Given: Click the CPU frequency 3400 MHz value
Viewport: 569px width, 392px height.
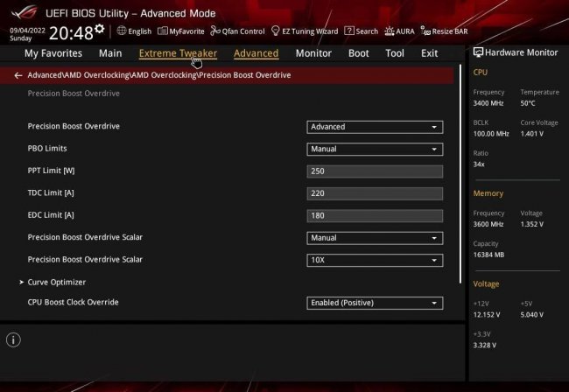Looking at the screenshot, I should [488, 103].
